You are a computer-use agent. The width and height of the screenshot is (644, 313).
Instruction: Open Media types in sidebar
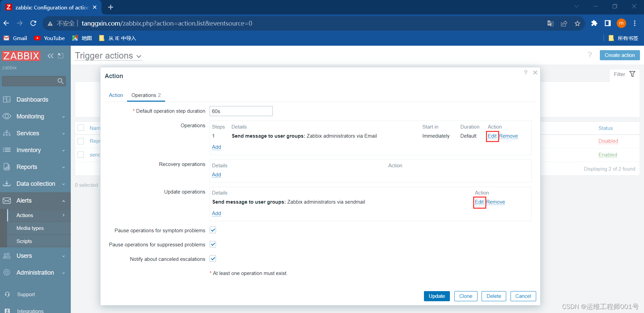39,228
